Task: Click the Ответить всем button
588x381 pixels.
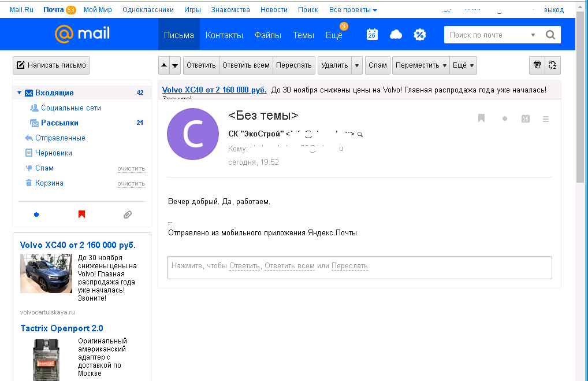Action: [x=246, y=65]
